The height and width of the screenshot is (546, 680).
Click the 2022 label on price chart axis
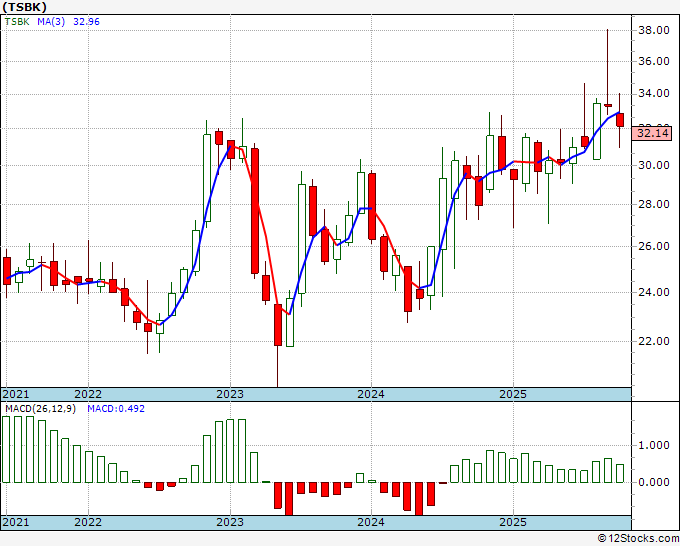click(88, 394)
